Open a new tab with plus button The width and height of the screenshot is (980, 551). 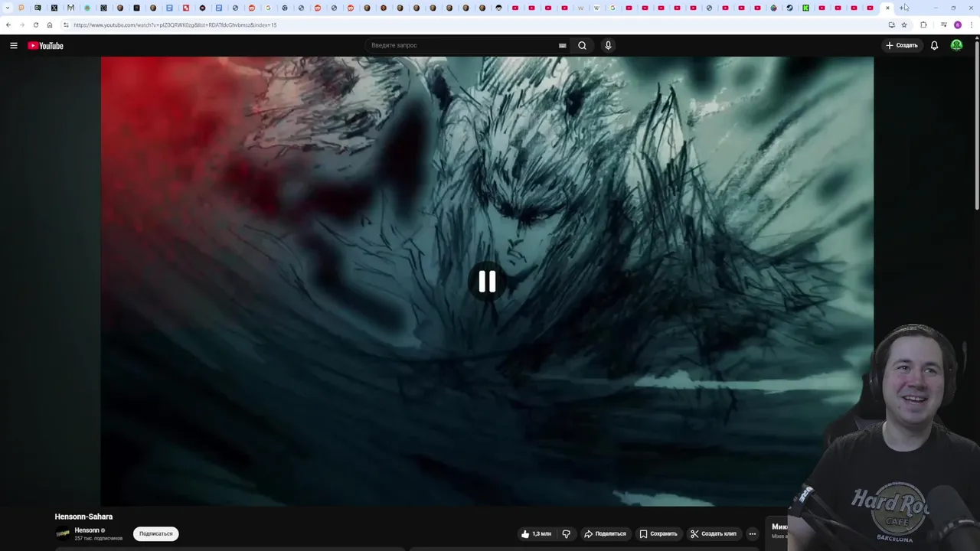(x=904, y=8)
